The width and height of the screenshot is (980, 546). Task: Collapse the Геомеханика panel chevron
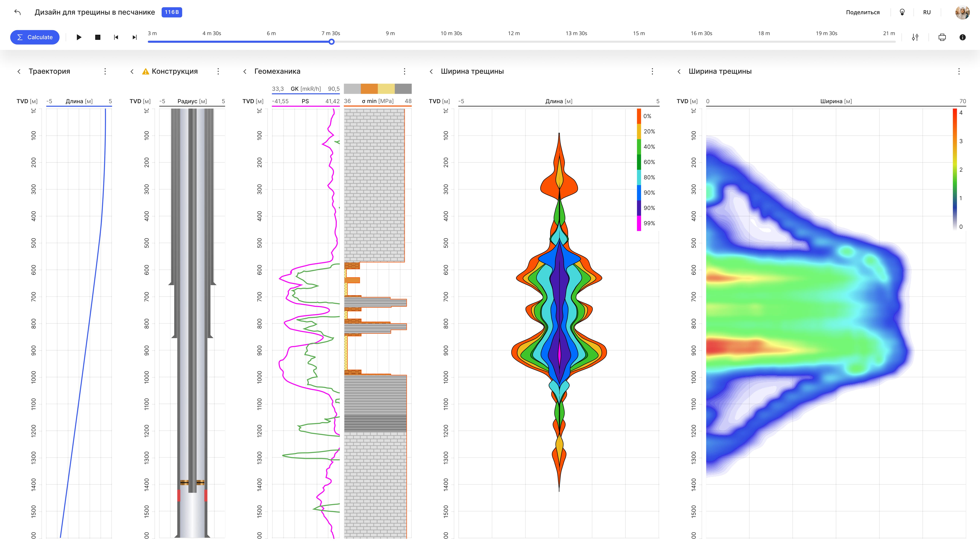tap(245, 72)
